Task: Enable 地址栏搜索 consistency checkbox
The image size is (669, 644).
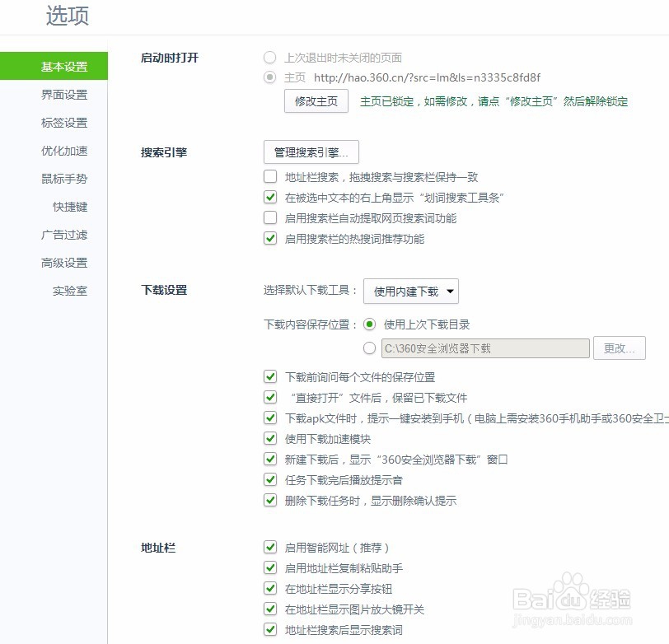Action: 270,176
